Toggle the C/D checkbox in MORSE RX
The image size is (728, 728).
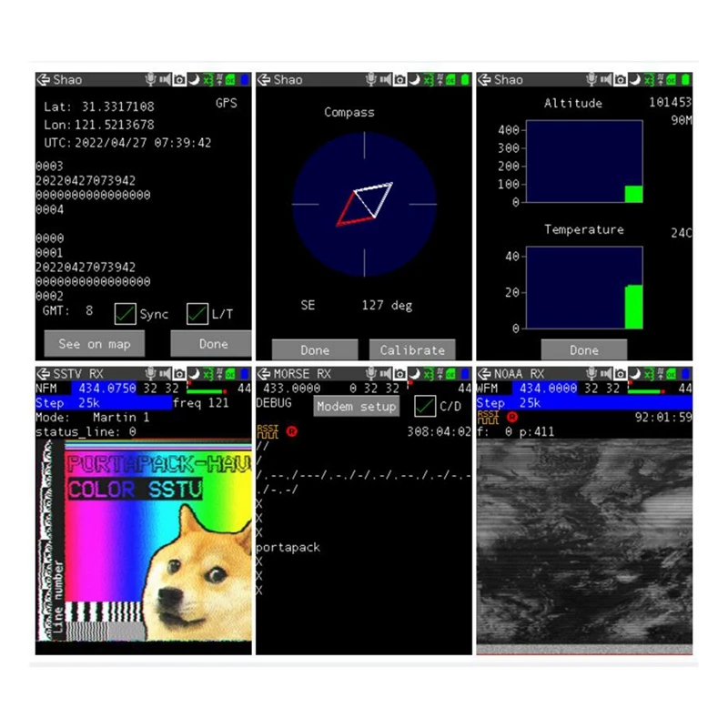425,406
